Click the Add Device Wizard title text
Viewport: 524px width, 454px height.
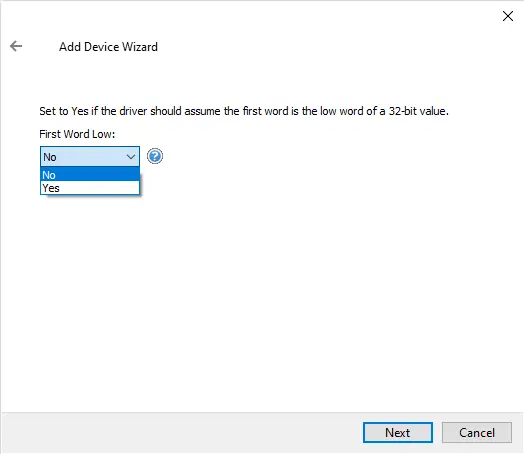tap(108, 47)
